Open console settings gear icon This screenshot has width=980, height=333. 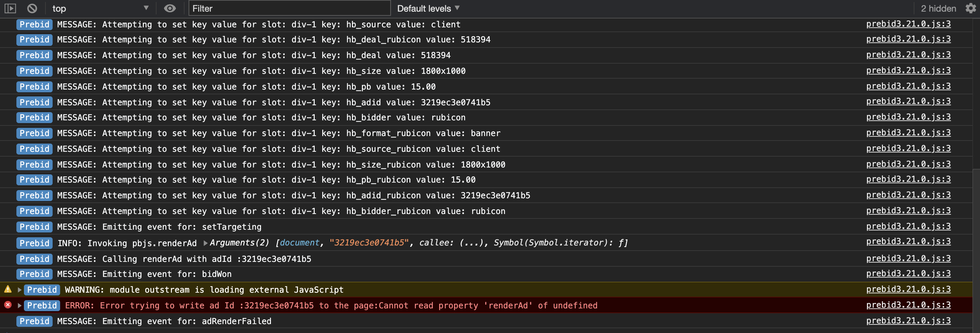tap(970, 8)
